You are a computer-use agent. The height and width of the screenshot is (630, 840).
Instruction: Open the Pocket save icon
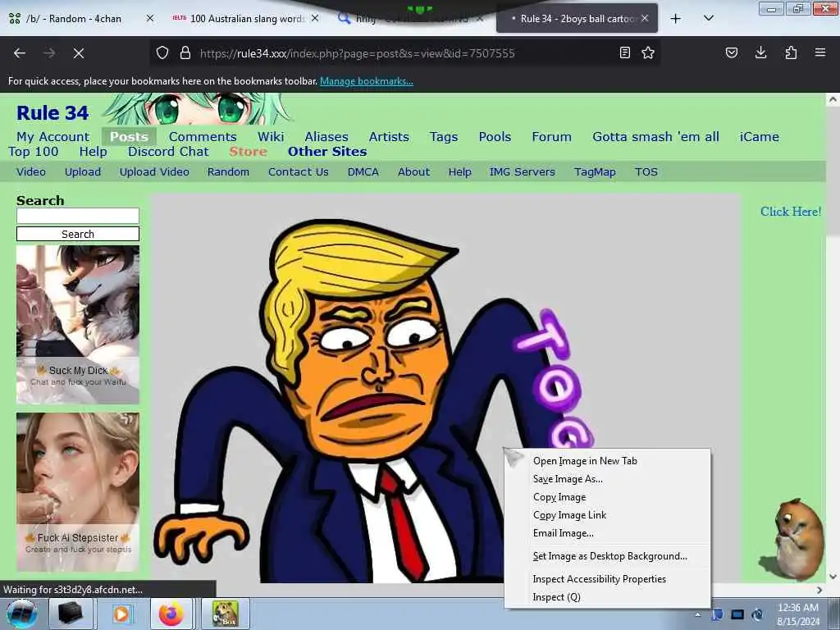pyautogui.click(x=732, y=52)
